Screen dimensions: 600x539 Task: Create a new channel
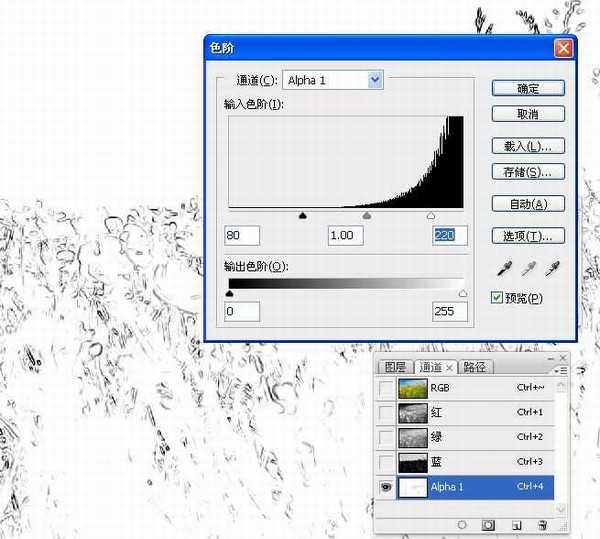tap(517, 523)
